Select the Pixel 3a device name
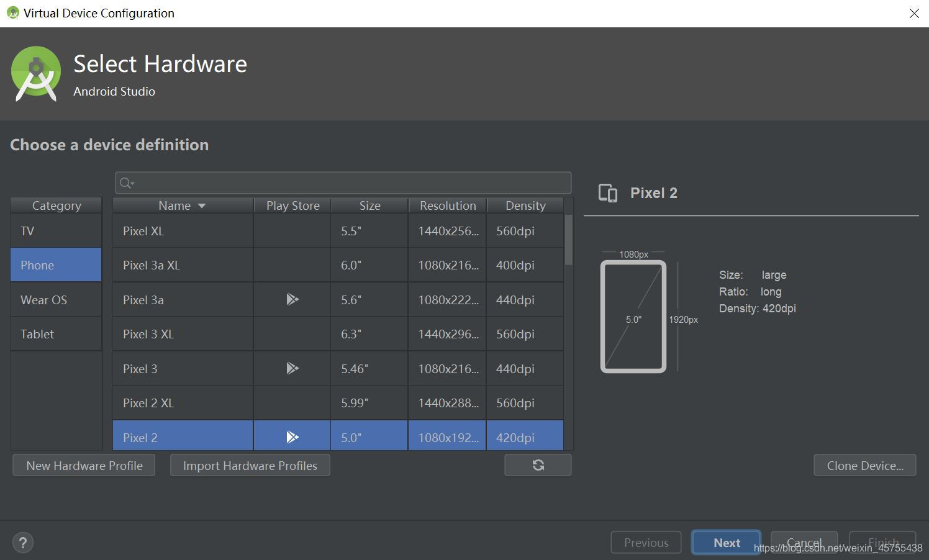The height and width of the screenshot is (560, 929). click(143, 300)
